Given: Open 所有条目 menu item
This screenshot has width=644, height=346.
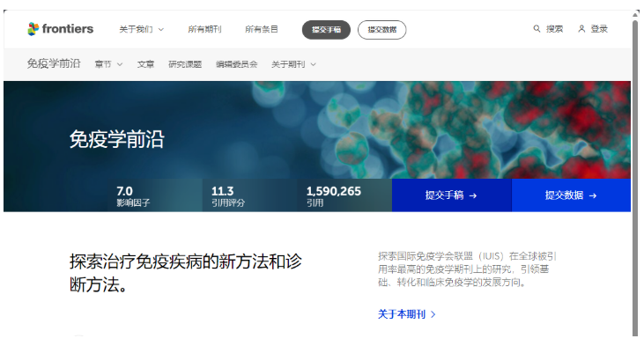Looking at the screenshot, I should [262, 29].
